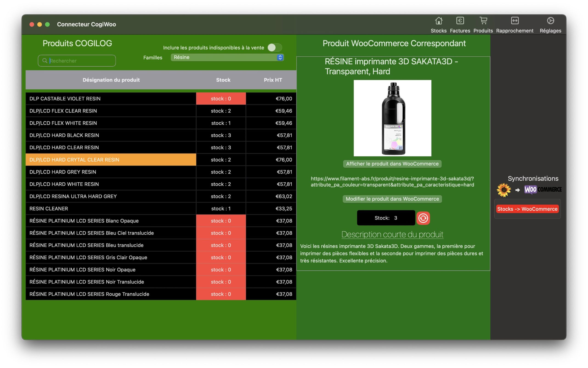This screenshot has height=368, width=588.
Task: Click the resin bottle product thumbnail
Action: coord(392,118)
